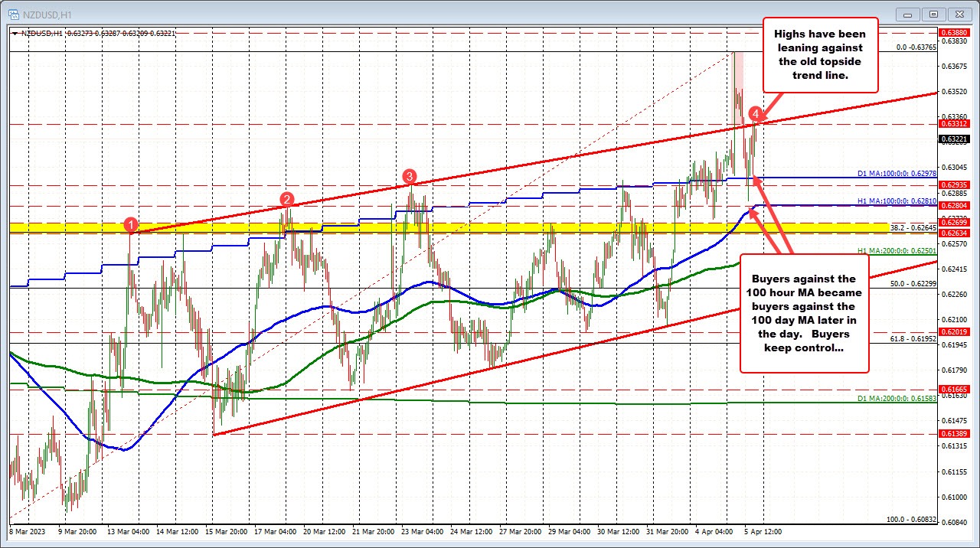This screenshot has height=548, width=980.
Task: Click the D1 MA:200 0.61583 label
Action: 897,400
